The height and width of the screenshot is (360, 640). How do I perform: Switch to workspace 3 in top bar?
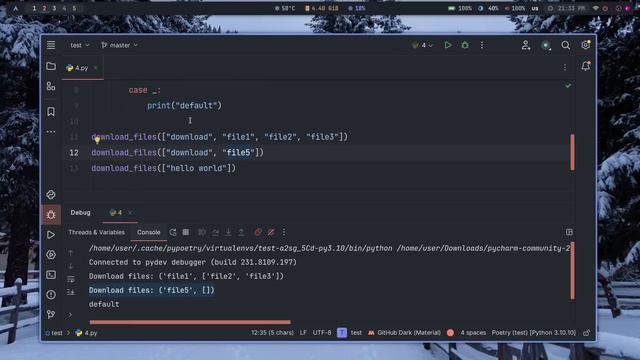pyautogui.click(x=54, y=8)
